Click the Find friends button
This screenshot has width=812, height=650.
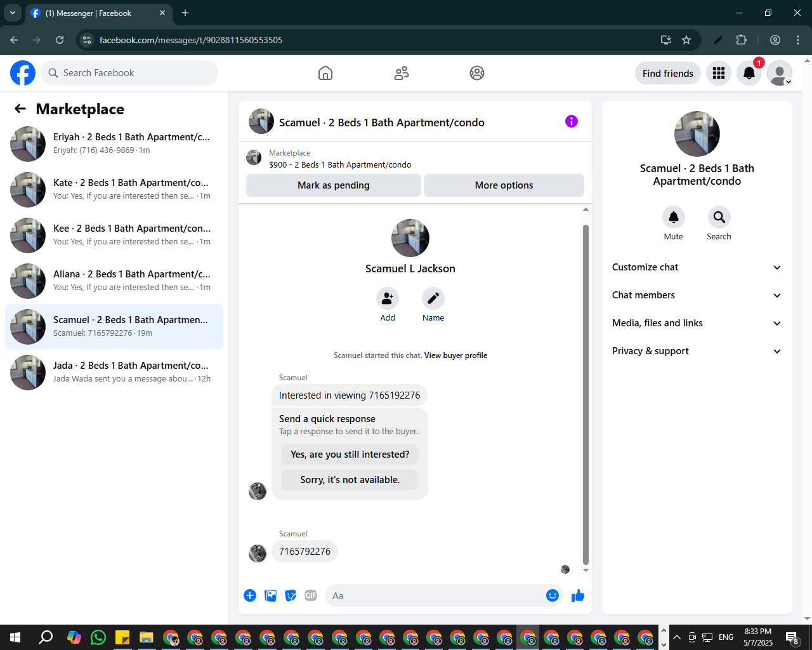[x=668, y=73]
